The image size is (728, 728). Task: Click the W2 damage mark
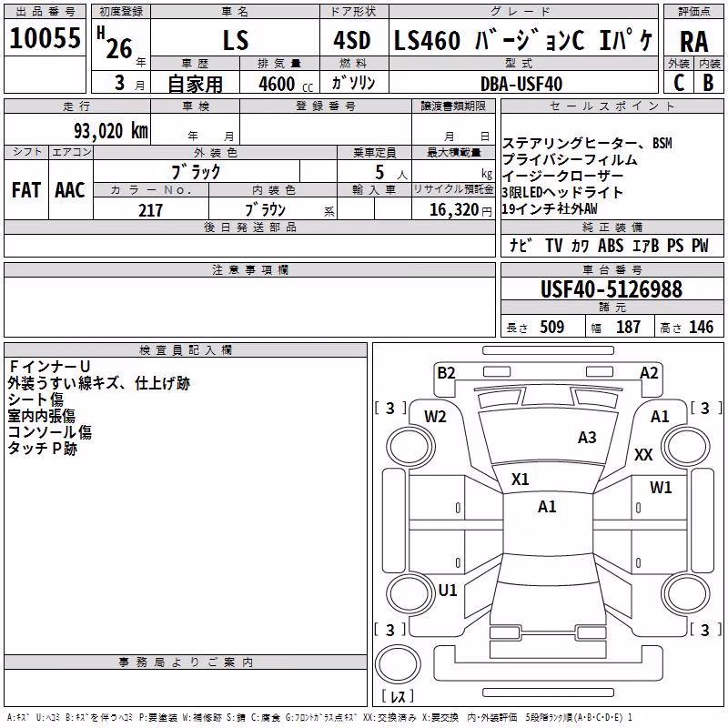[435, 417]
